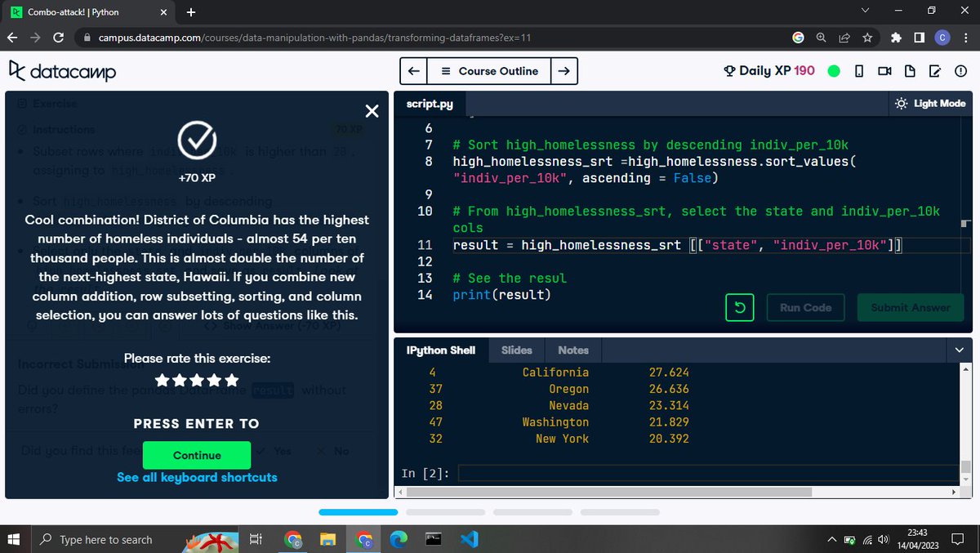
Task: Toggle Light Mode for the editor
Action: (929, 104)
